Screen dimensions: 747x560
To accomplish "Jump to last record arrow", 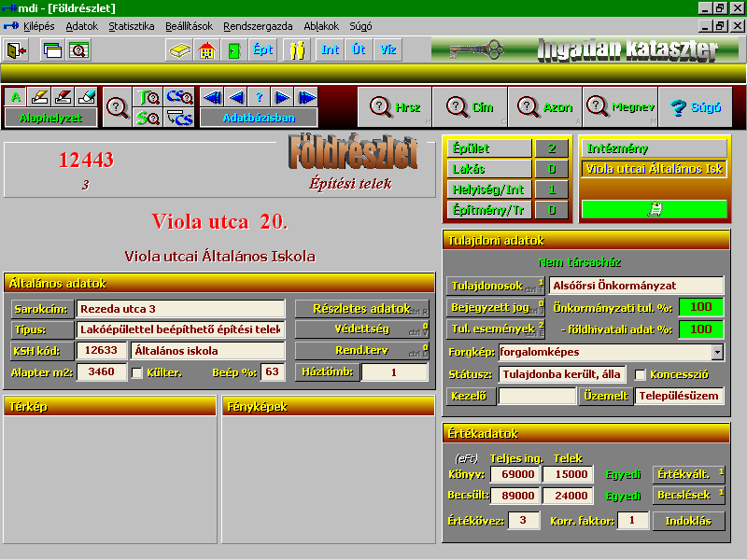I will pyautogui.click(x=306, y=98).
